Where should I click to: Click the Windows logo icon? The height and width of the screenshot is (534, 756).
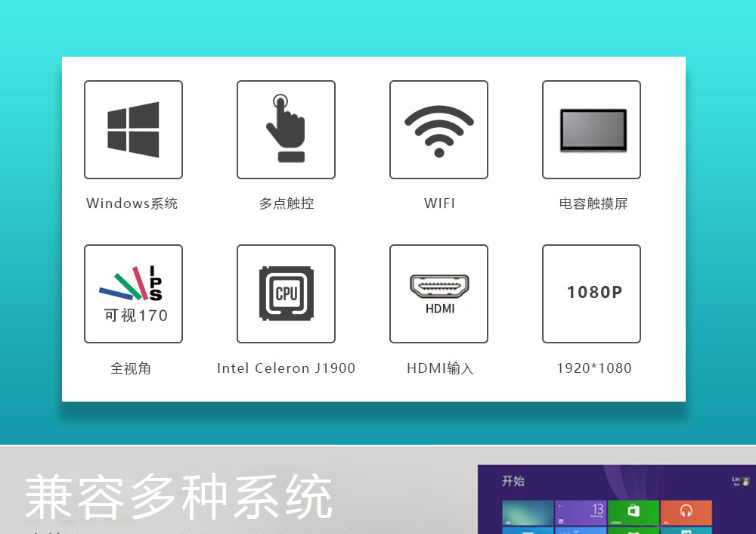[133, 129]
